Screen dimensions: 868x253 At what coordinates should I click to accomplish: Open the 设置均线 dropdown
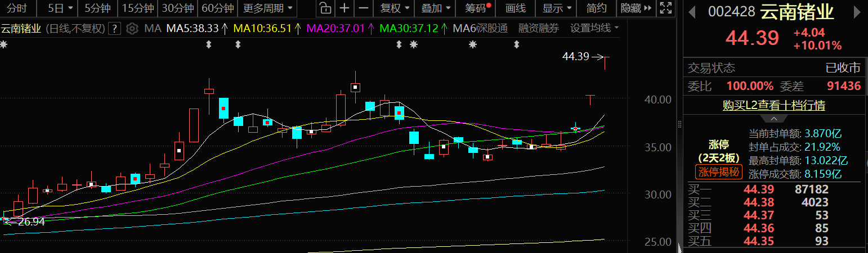click(594, 29)
